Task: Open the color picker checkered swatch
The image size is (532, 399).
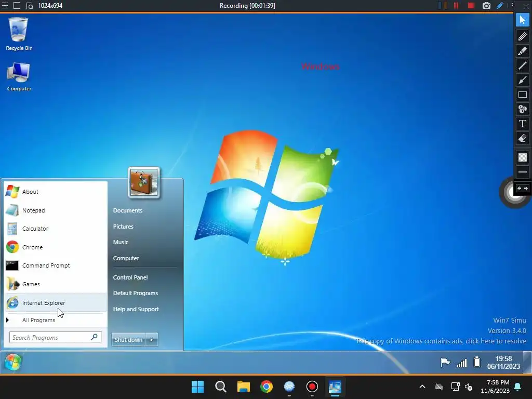Action: (523, 157)
